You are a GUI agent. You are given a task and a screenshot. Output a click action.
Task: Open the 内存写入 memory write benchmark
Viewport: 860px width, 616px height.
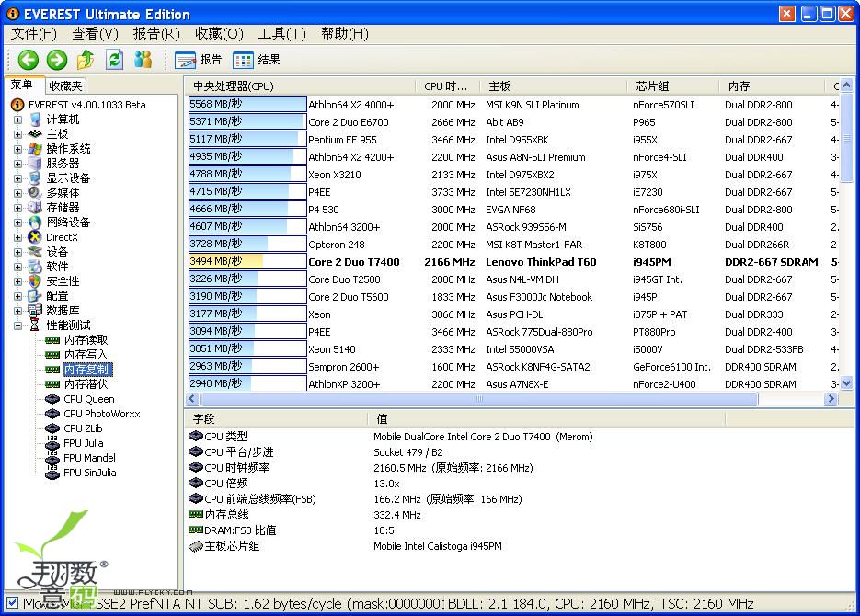pyautogui.click(x=86, y=355)
